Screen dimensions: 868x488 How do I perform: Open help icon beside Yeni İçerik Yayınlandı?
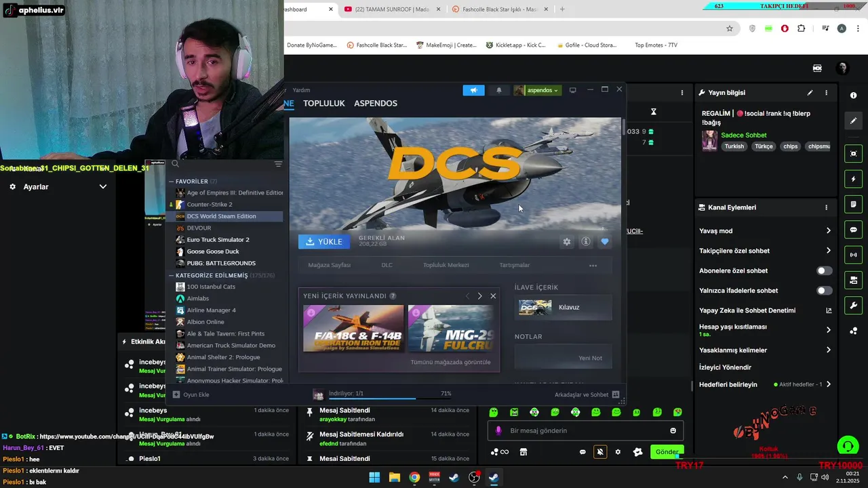(x=393, y=296)
